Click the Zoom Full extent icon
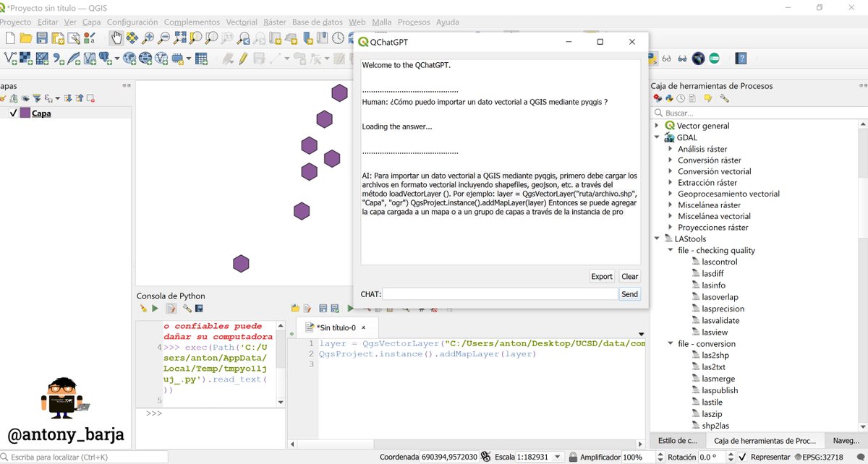The height and width of the screenshot is (464, 868). coord(180,38)
